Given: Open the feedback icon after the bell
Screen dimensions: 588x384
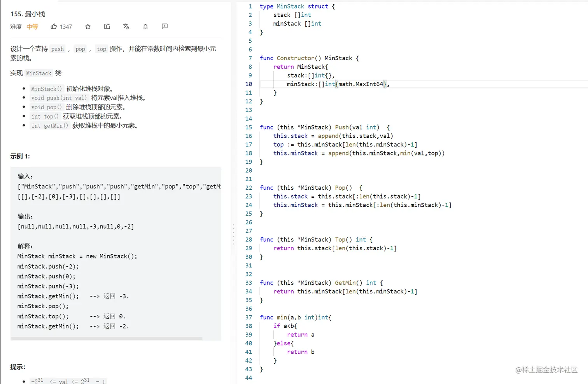Looking at the screenshot, I should tap(164, 26).
